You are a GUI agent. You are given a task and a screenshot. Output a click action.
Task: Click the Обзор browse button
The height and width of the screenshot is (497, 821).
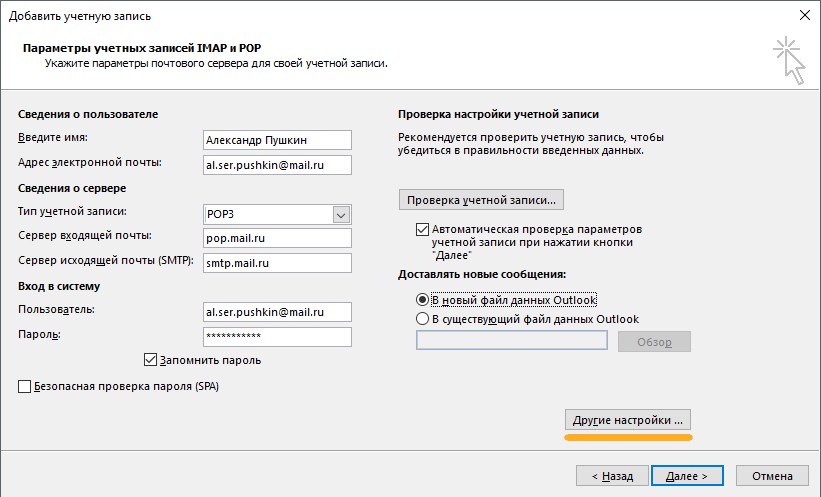tap(654, 341)
